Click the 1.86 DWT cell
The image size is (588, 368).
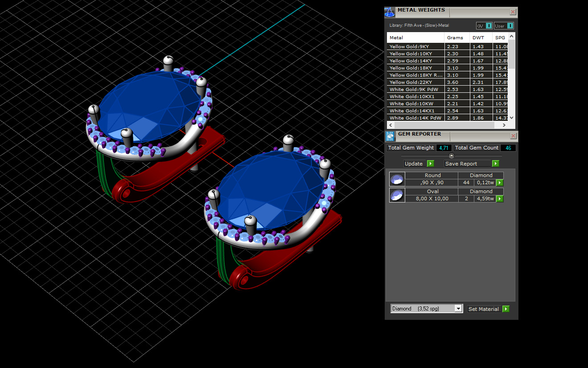point(481,118)
